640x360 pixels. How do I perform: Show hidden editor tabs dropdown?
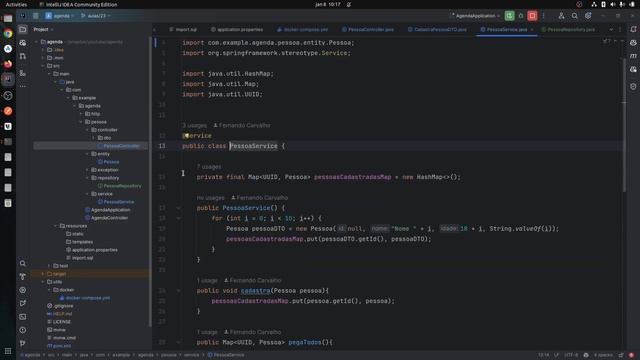(611, 29)
